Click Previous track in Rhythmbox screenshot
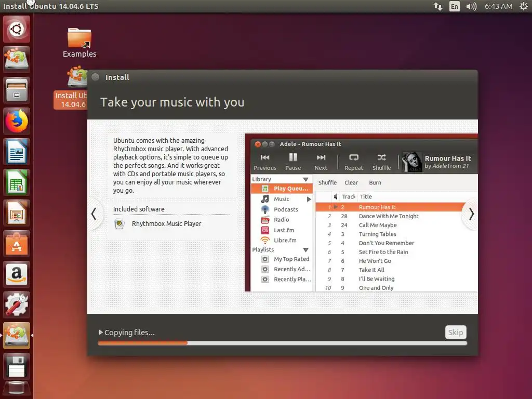The height and width of the screenshot is (399, 532). [x=265, y=162]
